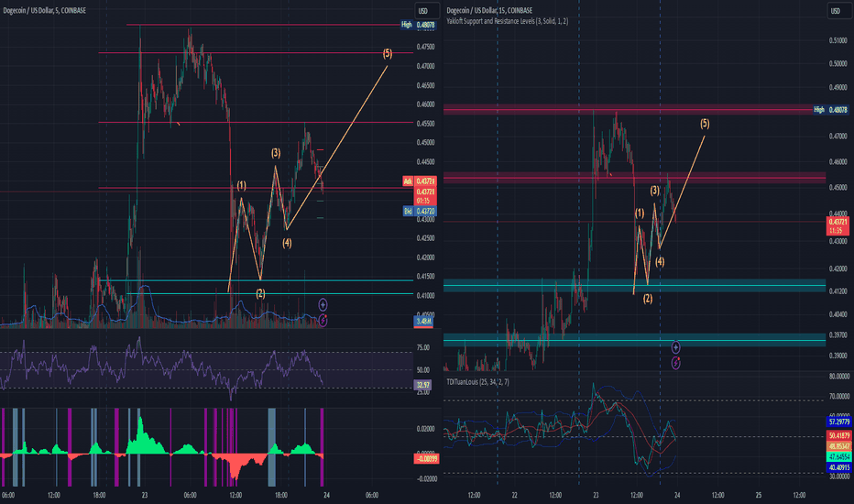Viewport: 854px width, 504px height.
Task: Click the 23 date label on left time axis
Action: [145, 495]
